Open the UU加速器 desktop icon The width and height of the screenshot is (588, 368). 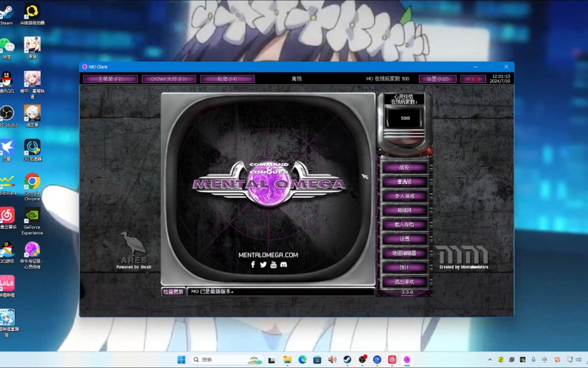tap(32, 150)
